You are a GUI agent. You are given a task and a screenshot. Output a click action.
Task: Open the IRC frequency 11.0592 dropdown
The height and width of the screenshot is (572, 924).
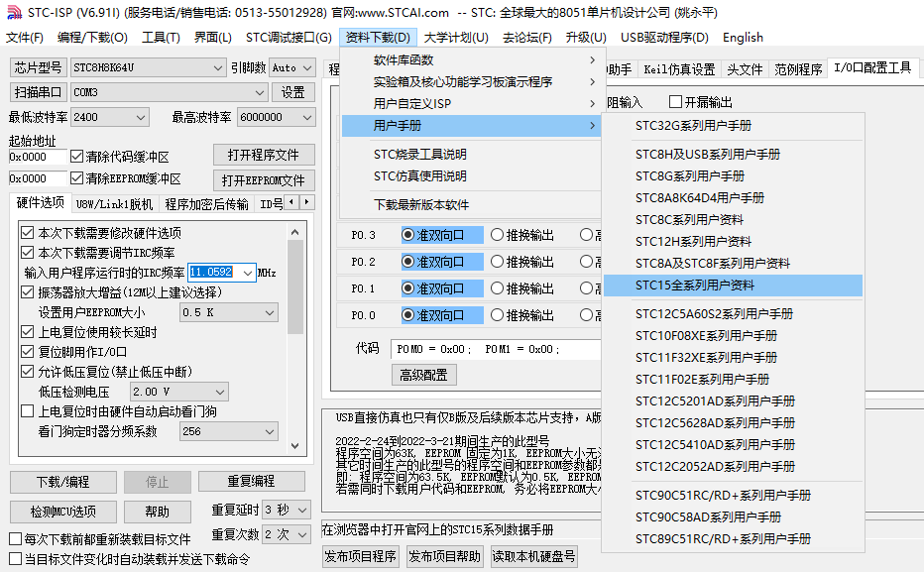pos(248,273)
